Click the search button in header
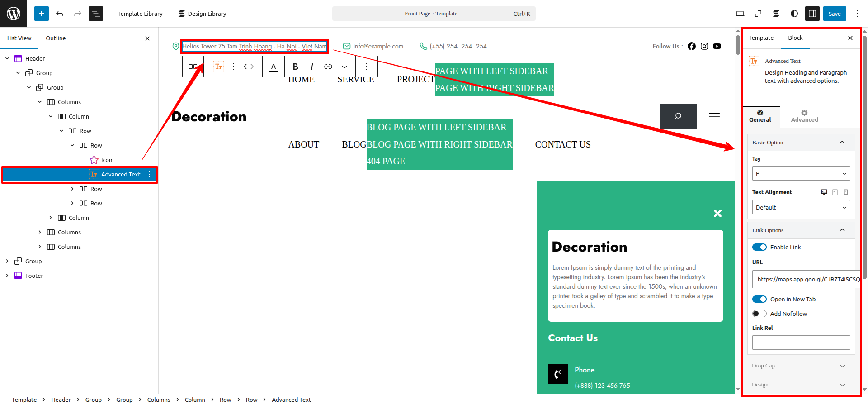Viewport: 868px width, 405px height. click(678, 116)
